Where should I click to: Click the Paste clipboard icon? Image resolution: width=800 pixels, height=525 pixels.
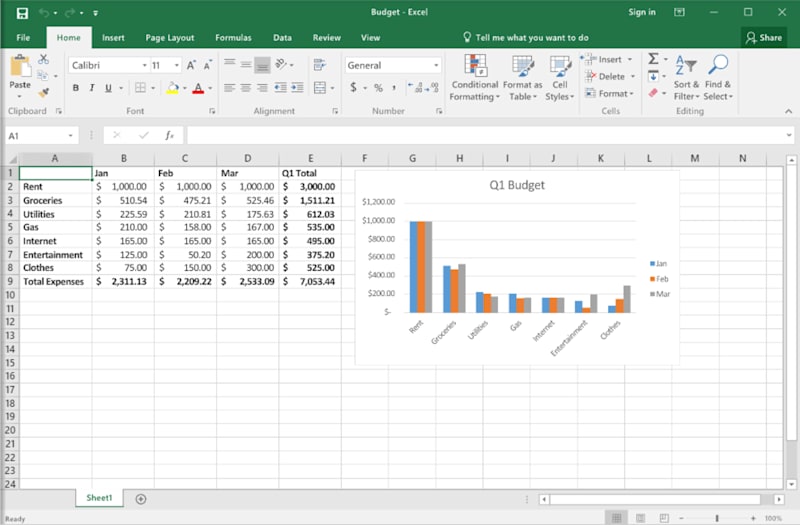20,67
